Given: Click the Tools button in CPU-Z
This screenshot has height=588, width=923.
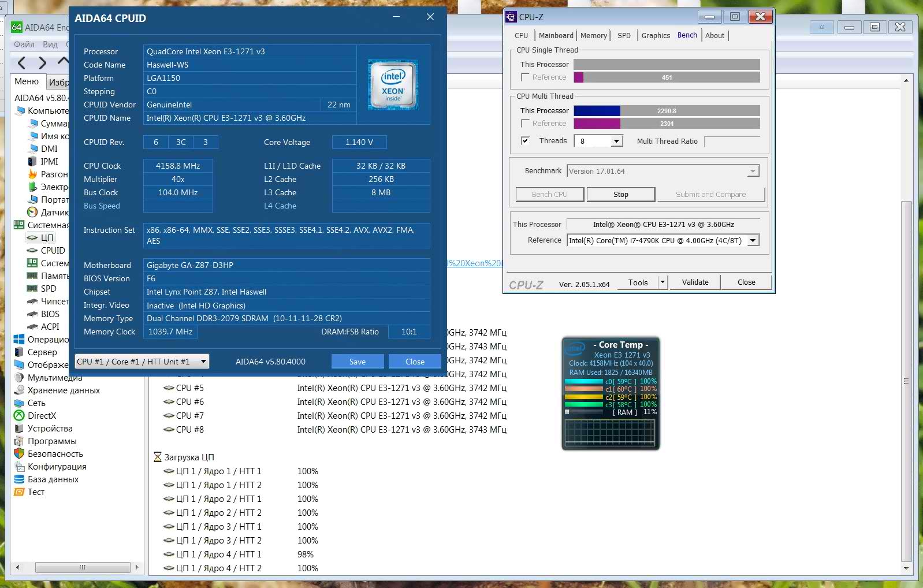Looking at the screenshot, I should [638, 282].
